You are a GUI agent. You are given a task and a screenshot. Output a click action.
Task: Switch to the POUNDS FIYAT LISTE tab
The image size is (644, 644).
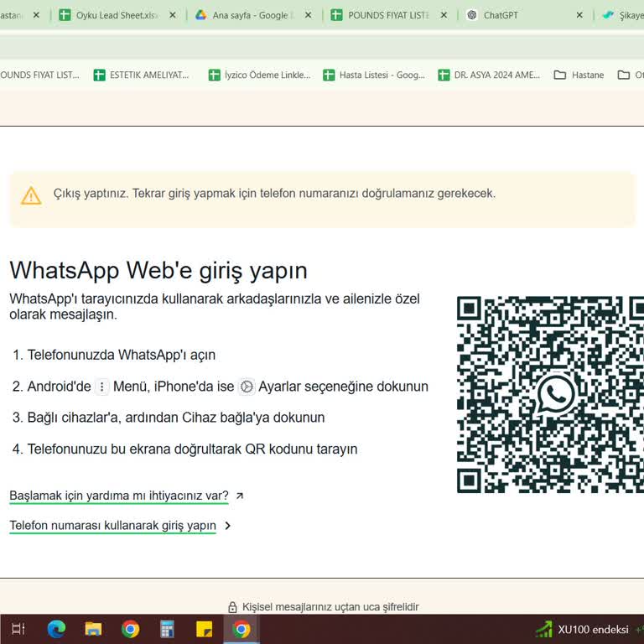point(388,15)
